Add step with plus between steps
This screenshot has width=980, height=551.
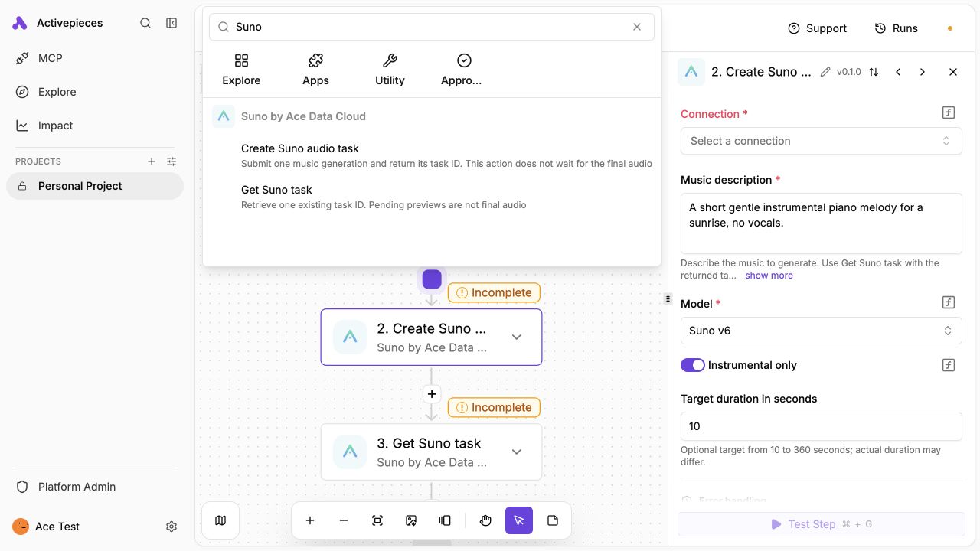coord(432,394)
